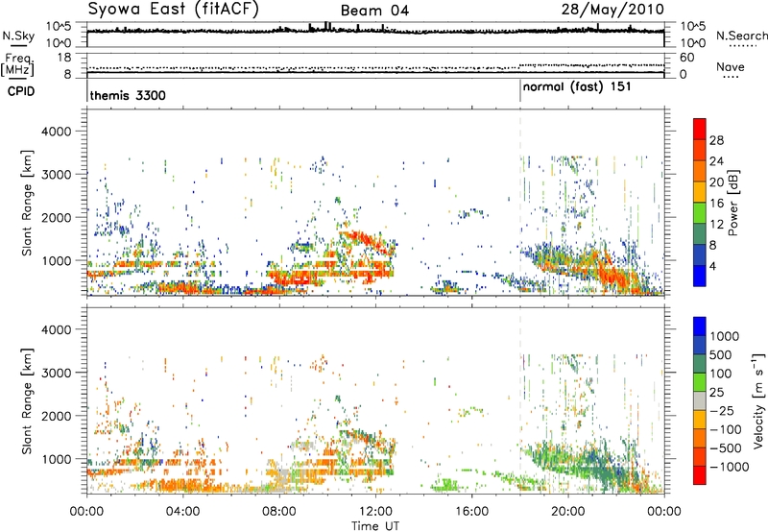Click the 12 tick on Power colorbar
768x532 pixels.
716,225
